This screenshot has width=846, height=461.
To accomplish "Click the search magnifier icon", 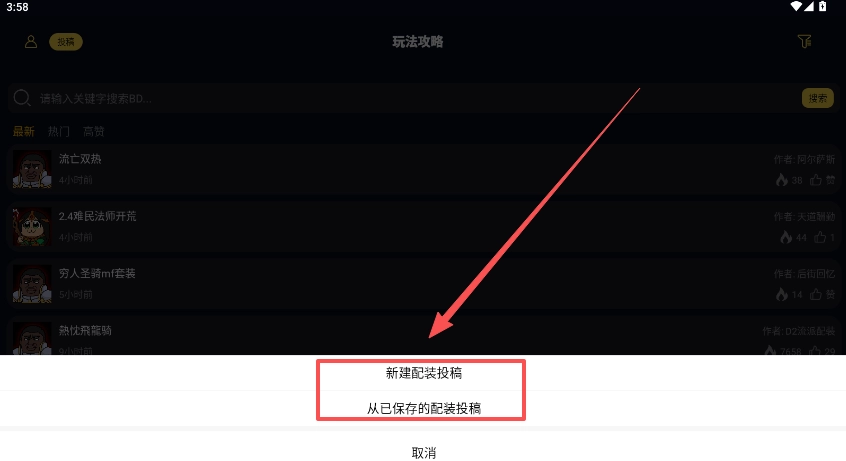I will 22,98.
